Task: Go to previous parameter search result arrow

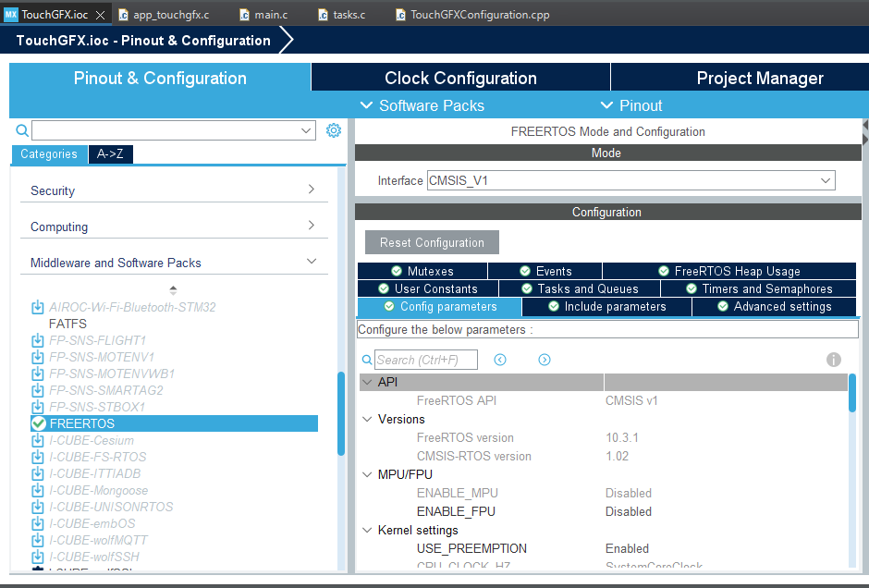Action: [x=500, y=360]
